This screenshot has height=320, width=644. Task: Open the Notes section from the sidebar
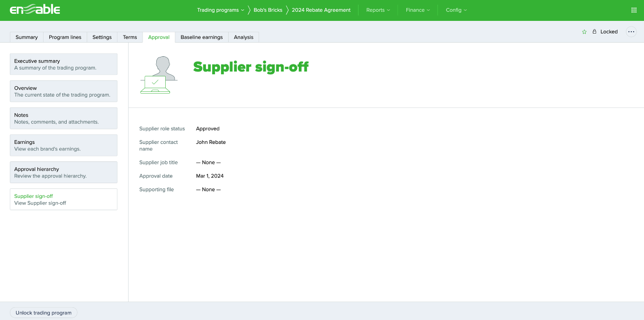(x=63, y=118)
